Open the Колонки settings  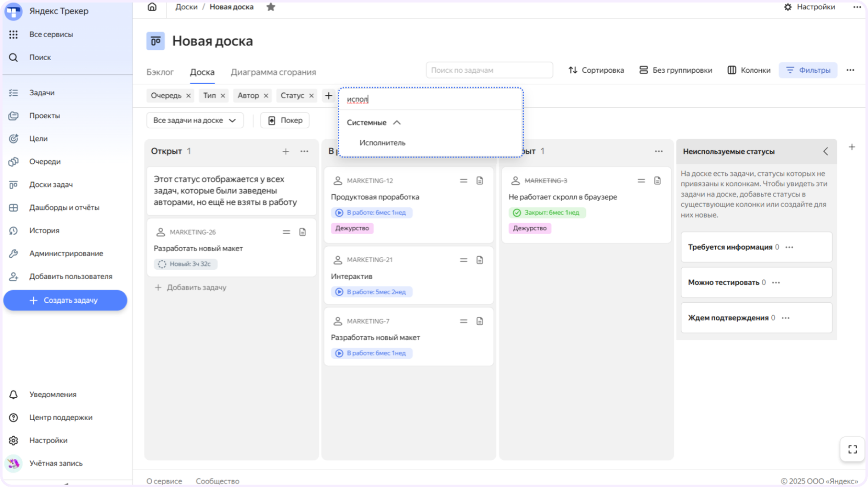click(x=749, y=70)
